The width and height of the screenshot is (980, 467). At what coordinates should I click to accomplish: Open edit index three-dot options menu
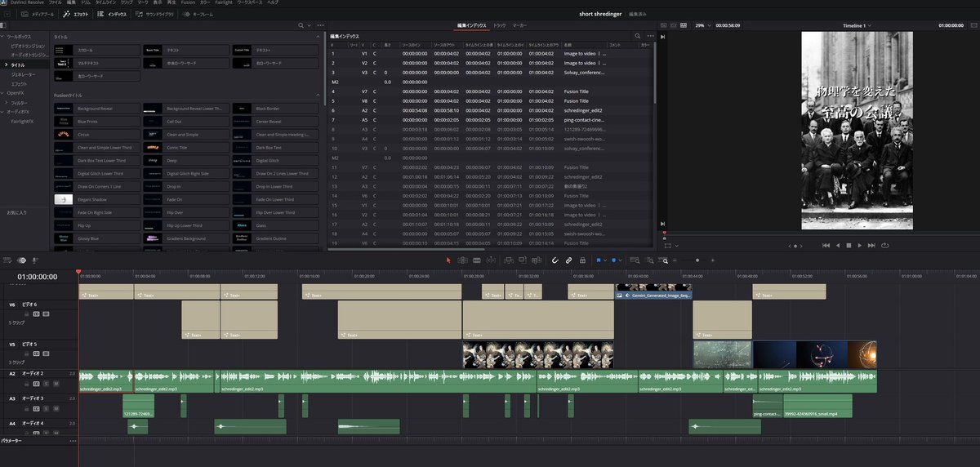(x=650, y=36)
